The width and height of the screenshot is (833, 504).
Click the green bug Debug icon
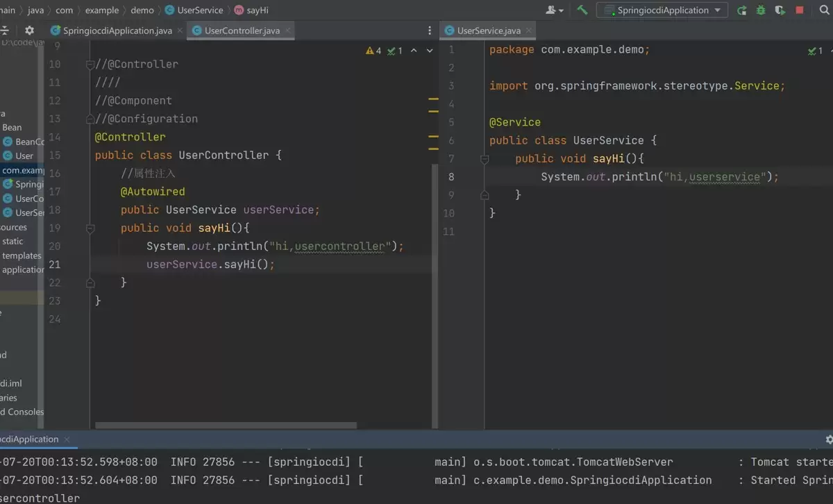762,10
